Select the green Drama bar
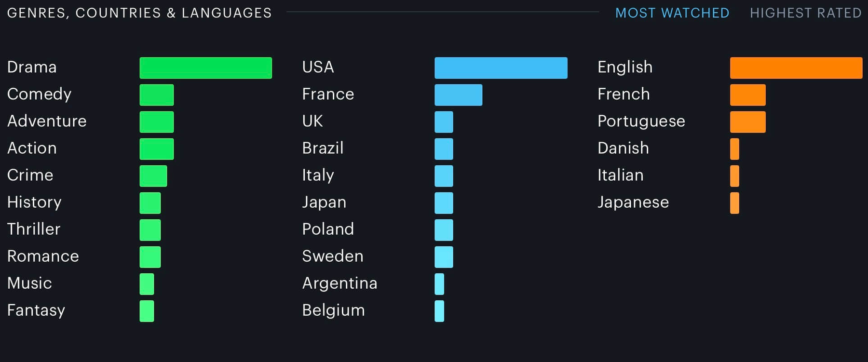The image size is (868, 362). (x=205, y=68)
